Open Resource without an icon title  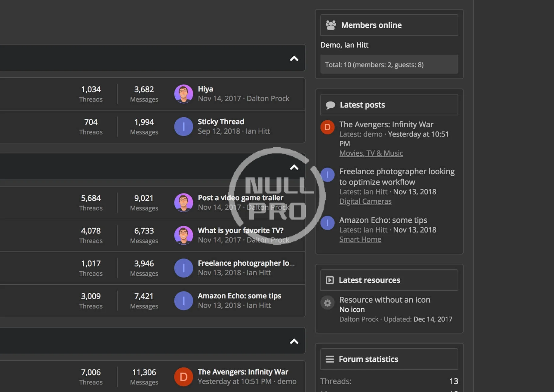(x=384, y=300)
